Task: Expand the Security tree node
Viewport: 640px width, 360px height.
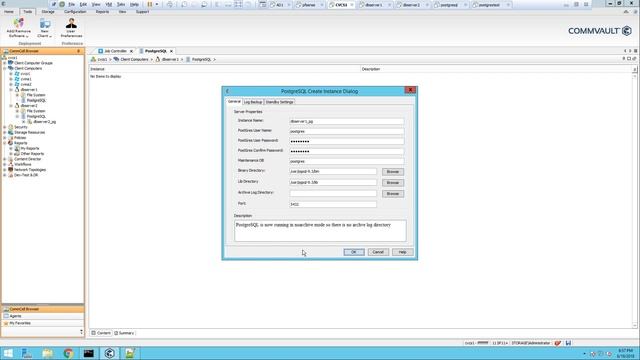Action: point(5,127)
